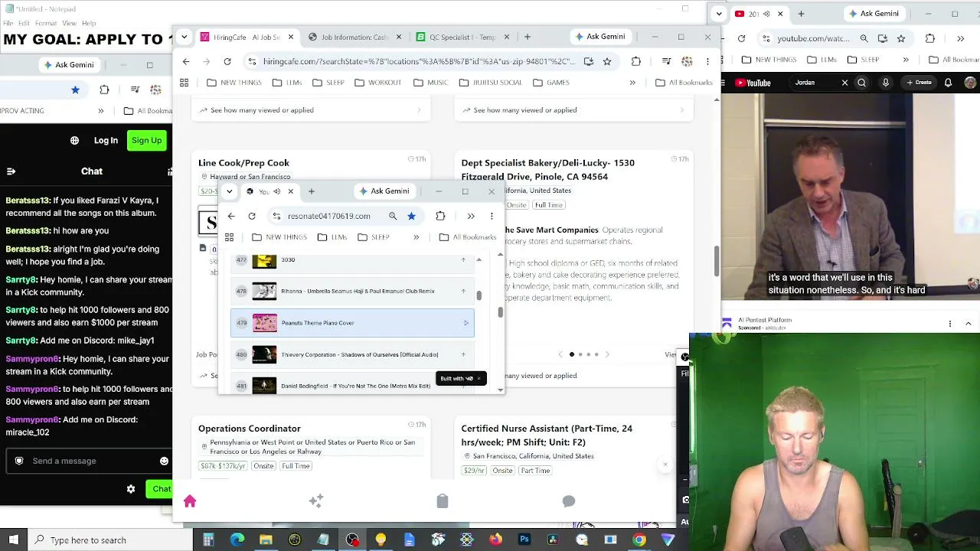Open the sparkles AI icon in HiringCafe bottom bar
Screen dimensions: 980x551
tap(316, 501)
